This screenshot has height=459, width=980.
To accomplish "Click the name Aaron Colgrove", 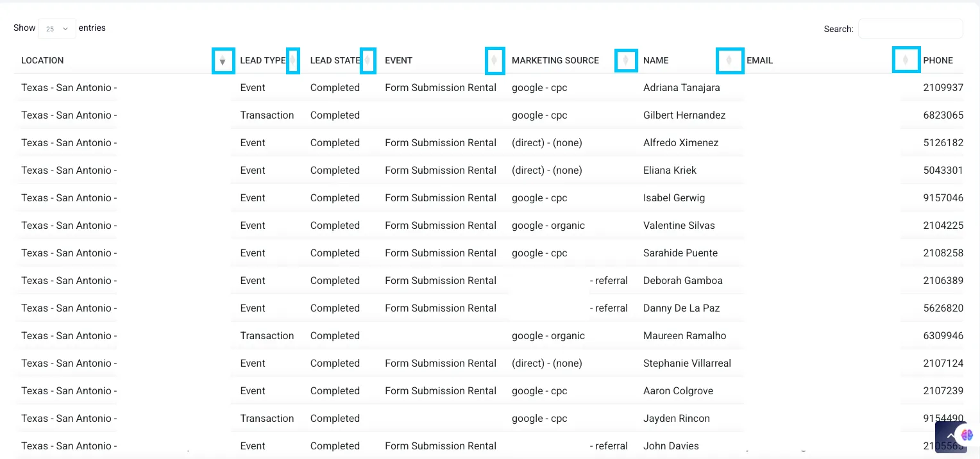I will click(x=678, y=391).
